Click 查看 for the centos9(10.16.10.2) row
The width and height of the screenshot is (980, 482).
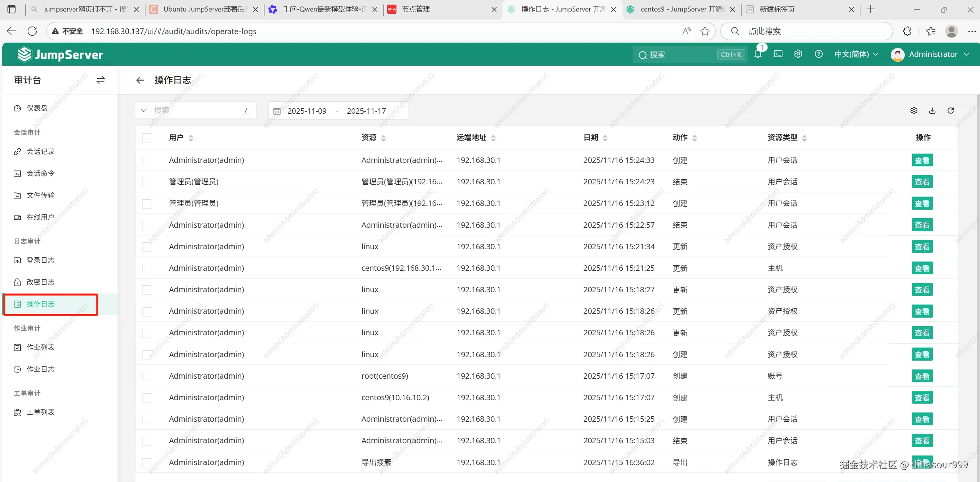click(922, 398)
